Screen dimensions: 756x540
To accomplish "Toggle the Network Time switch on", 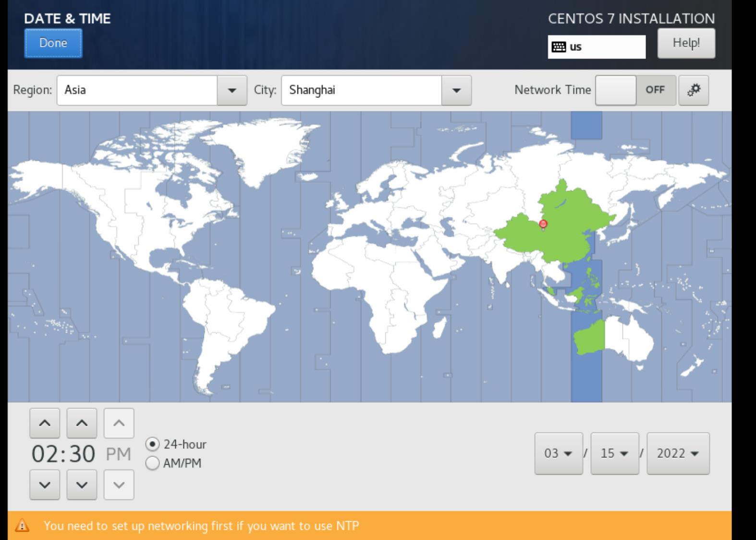I will coord(635,90).
